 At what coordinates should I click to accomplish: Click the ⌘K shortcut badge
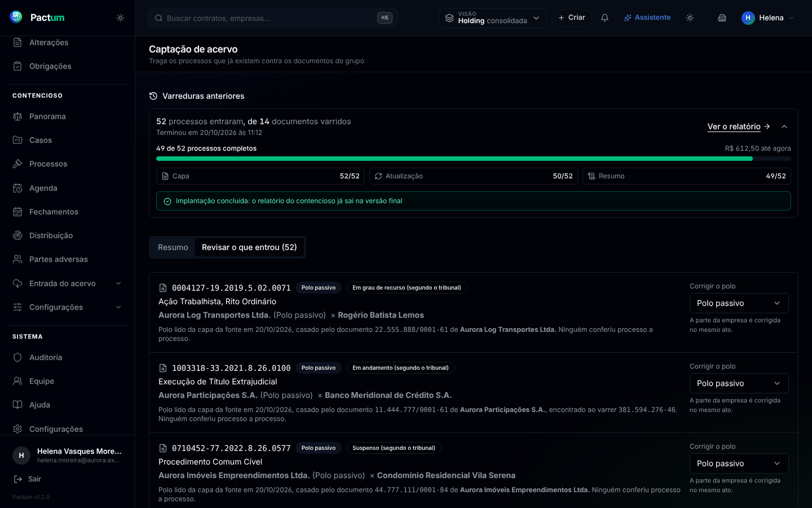pyautogui.click(x=385, y=18)
